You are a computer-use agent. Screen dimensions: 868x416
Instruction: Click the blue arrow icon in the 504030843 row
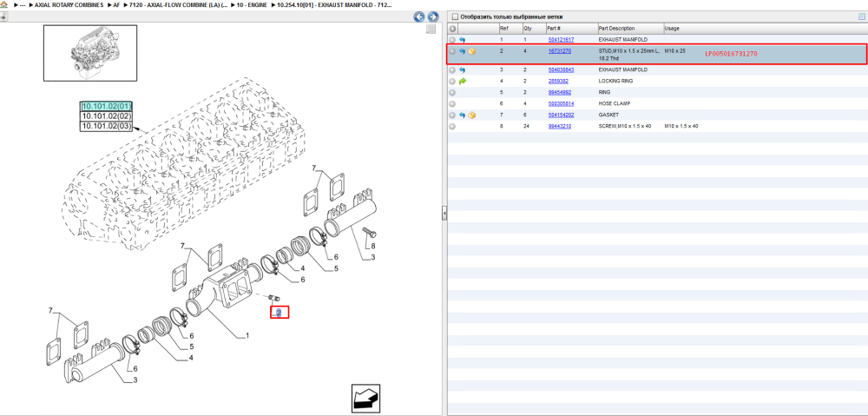(x=463, y=70)
